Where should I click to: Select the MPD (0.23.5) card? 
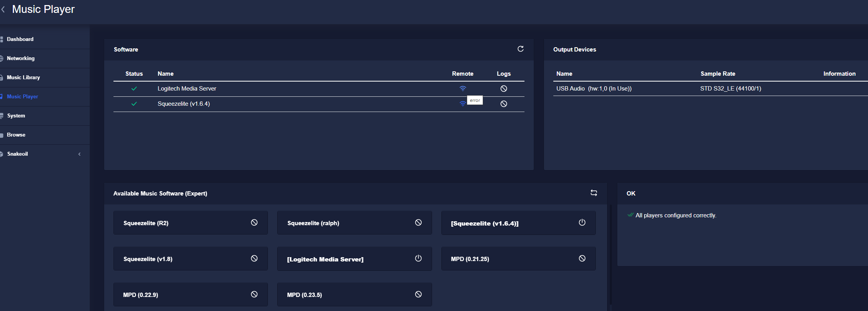(x=354, y=295)
